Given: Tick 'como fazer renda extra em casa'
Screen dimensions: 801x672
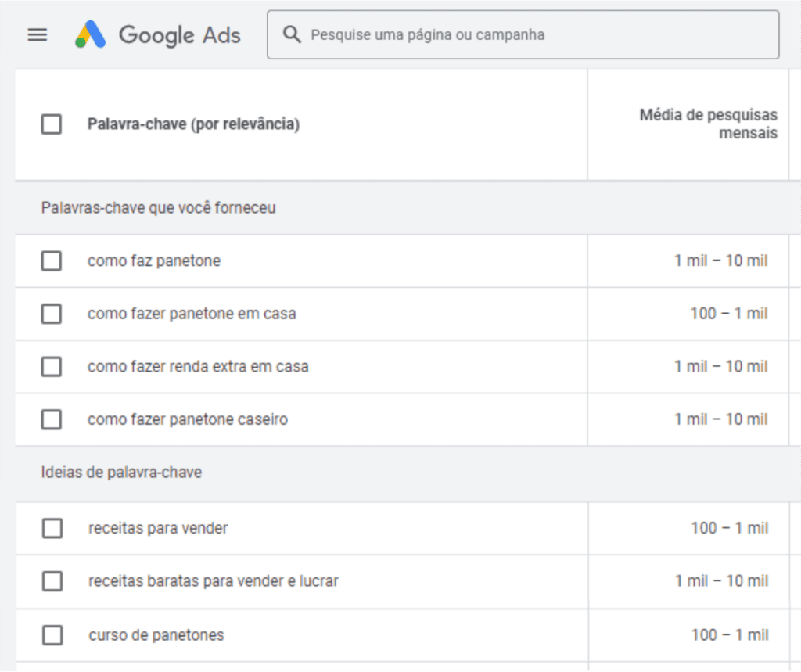Looking at the screenshot, I should pos(52,366).
